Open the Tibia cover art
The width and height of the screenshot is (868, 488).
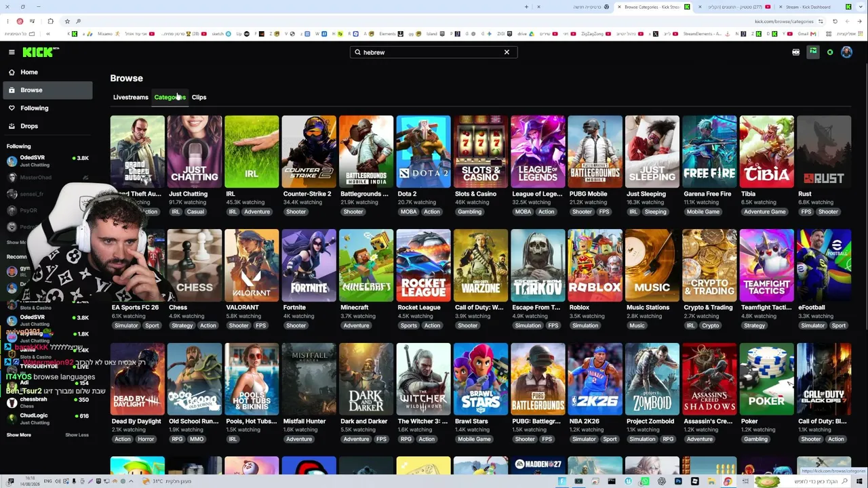[767, 152]
